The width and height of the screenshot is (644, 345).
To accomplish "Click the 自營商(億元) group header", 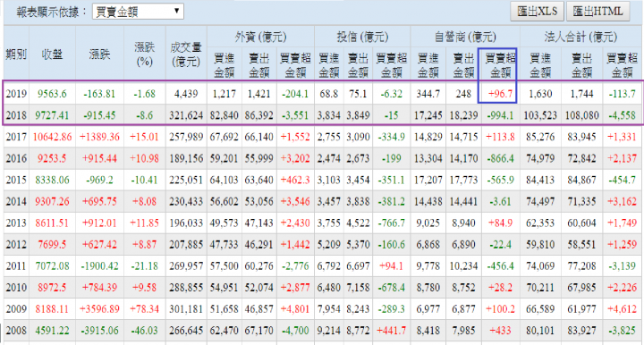I will 465,37.
